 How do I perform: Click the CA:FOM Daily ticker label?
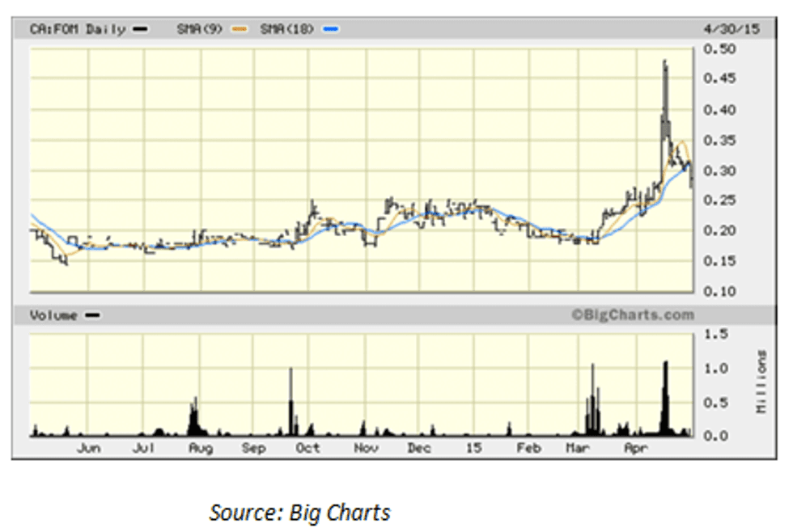(78, 29)
